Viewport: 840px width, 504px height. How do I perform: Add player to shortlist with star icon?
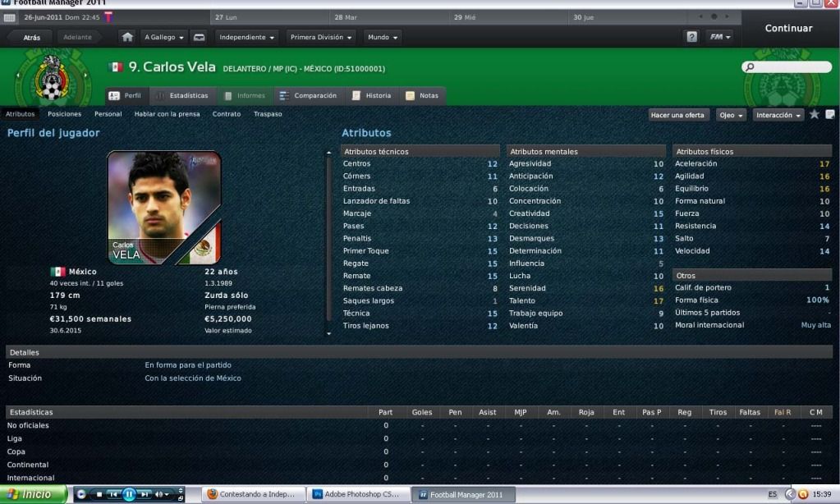[815, 115]
